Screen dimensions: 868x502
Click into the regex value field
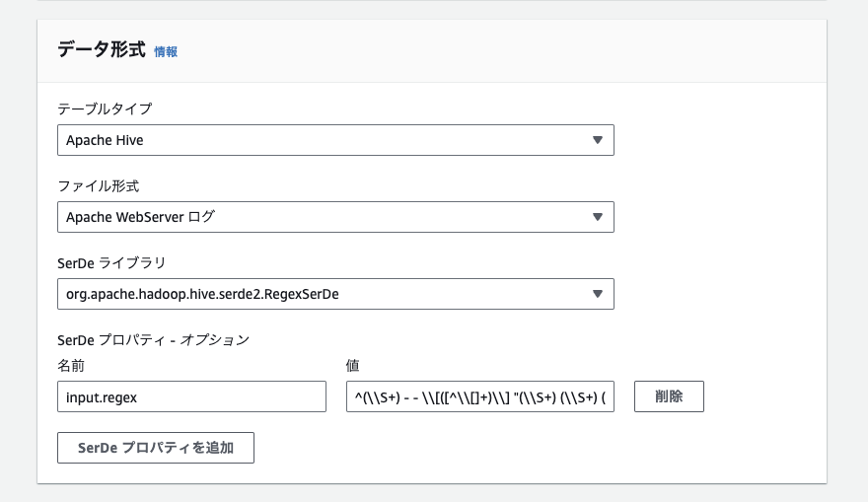click(480, 396)
